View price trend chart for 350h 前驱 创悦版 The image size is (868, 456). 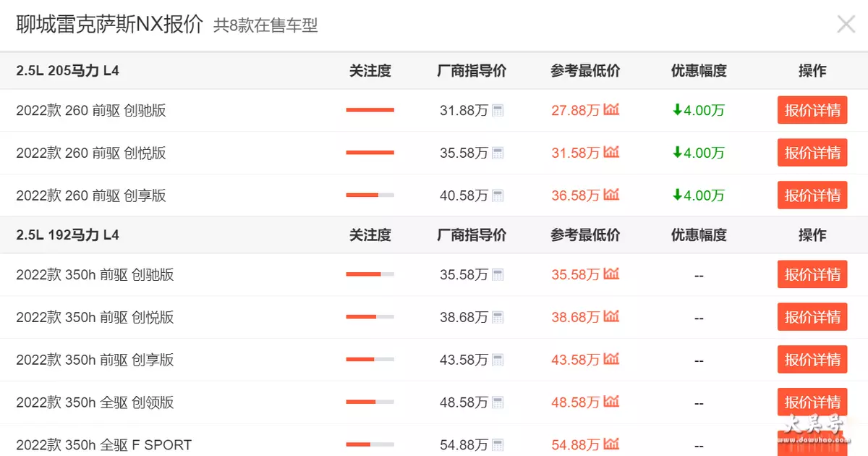612,317
